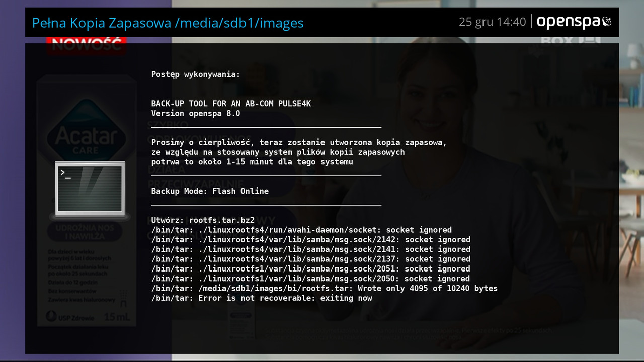The image size is (644, 362).
Task: Click the log line with msg.sock/2141
Action: click(x=311, y=249)
